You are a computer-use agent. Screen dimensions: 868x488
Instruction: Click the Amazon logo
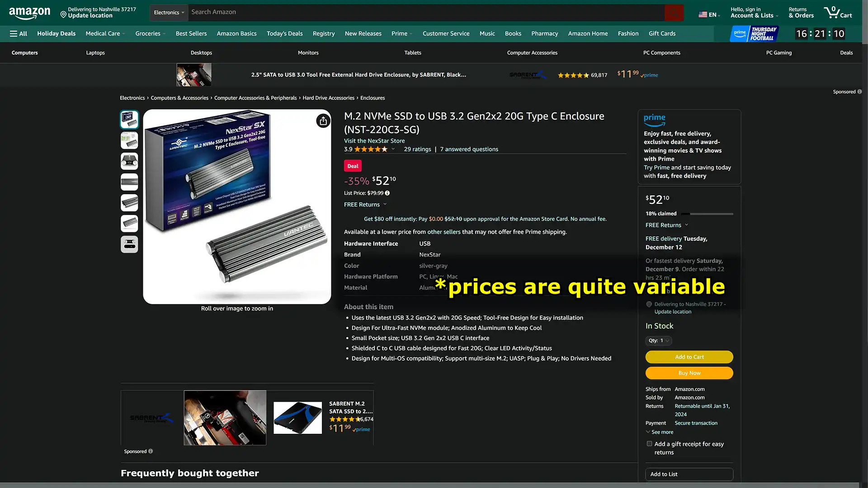click(29, 13)
